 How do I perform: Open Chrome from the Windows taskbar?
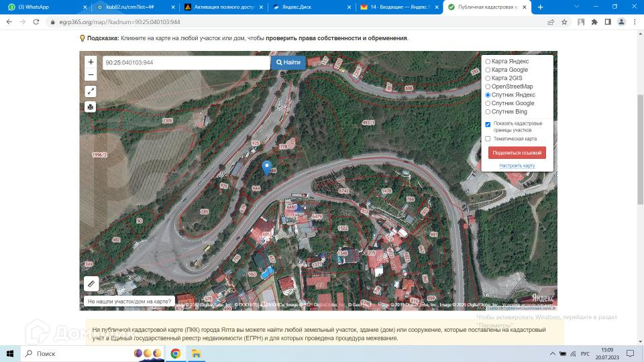(176, 353)
